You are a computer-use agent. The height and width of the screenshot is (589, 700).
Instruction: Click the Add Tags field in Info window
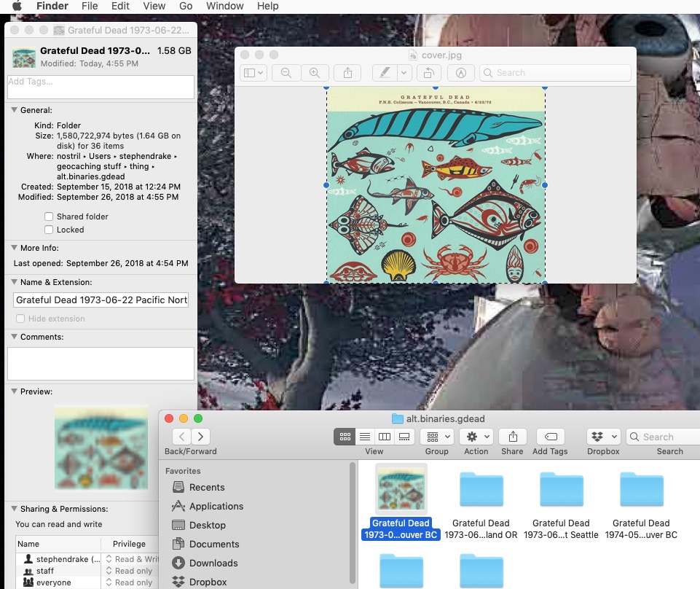[x=101, y=87]
